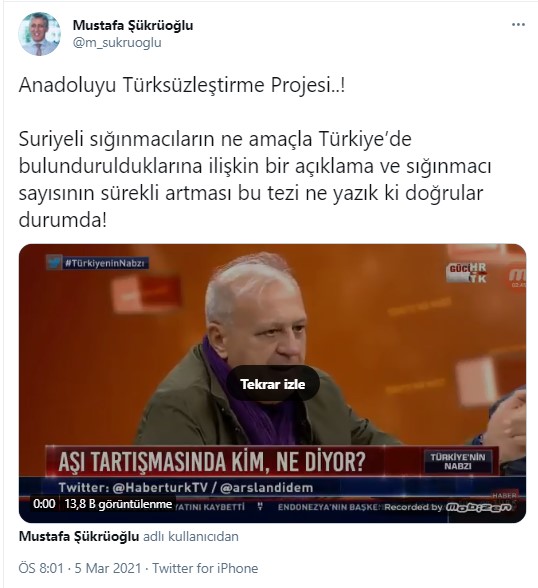This screenshot has width=538, height=588.
Task: Click the @HaberturkTV / @arslandidem ticker text
Action: 186,488
